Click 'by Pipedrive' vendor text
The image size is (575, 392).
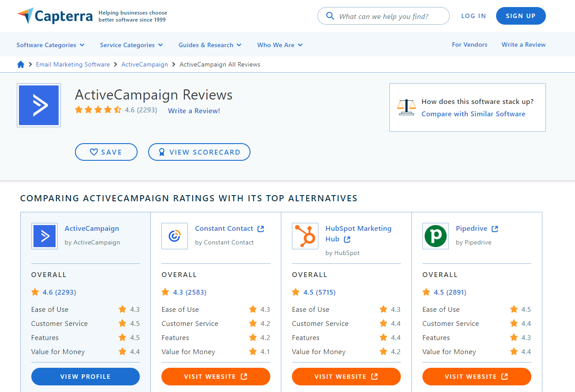[474, 242]
